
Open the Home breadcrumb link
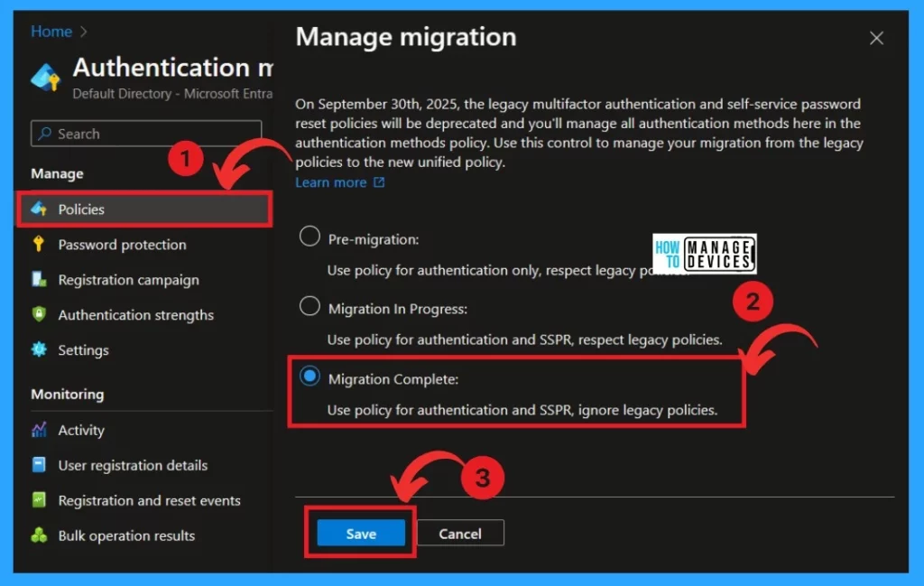pyautogui.click(x=51, y=32)
